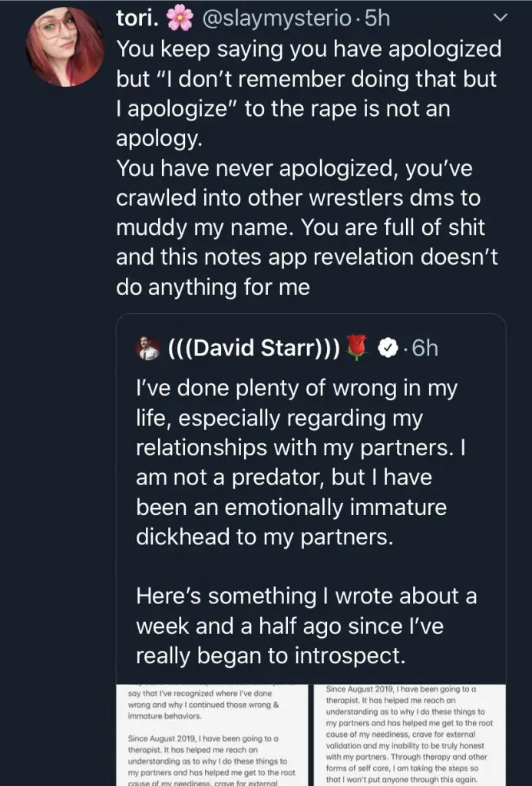This screenshot has height=786, width=532.
Task: Click the "6h" quoted tweet timestamp
Action: coord(425,348)
